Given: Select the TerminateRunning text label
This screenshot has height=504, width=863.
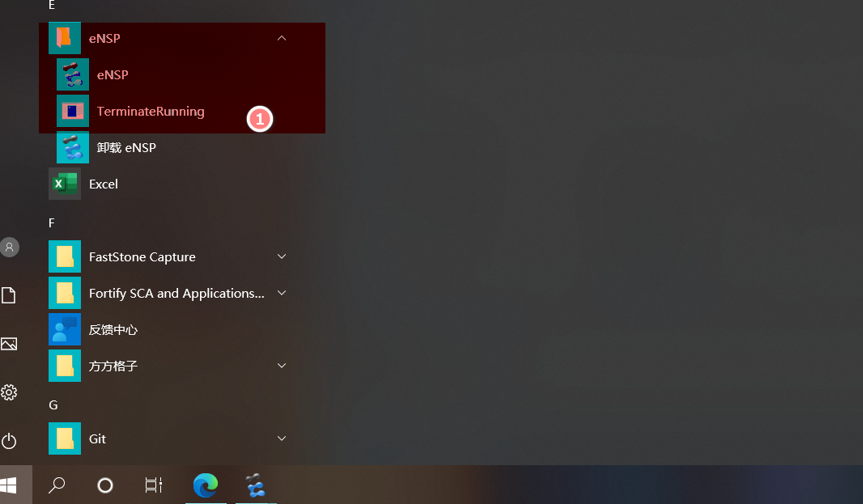Looking at the screenshot, I should [x=151, y=111].
